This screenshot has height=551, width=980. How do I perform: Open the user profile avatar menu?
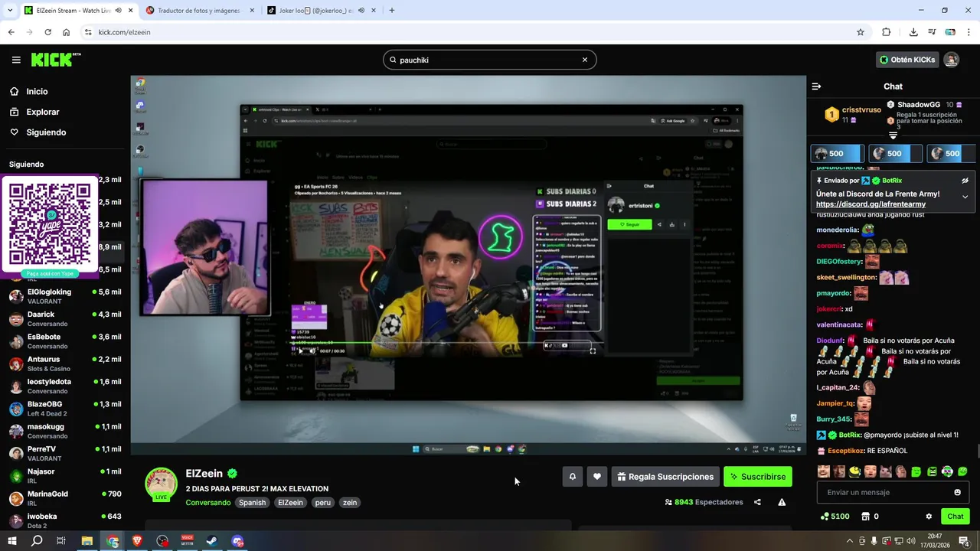pyautogui.click(x=951, y=60)
